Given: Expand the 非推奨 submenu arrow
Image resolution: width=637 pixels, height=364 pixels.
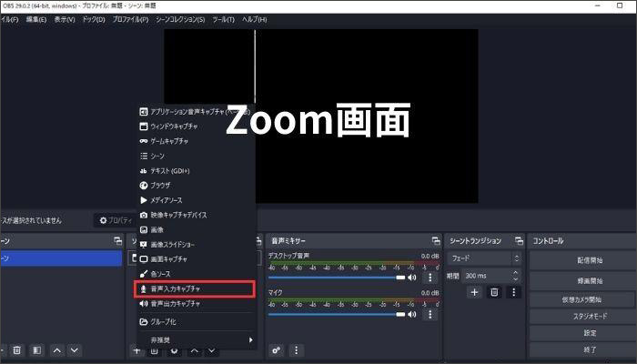Looking at the screenshot, I should click(x=250, y=339).
